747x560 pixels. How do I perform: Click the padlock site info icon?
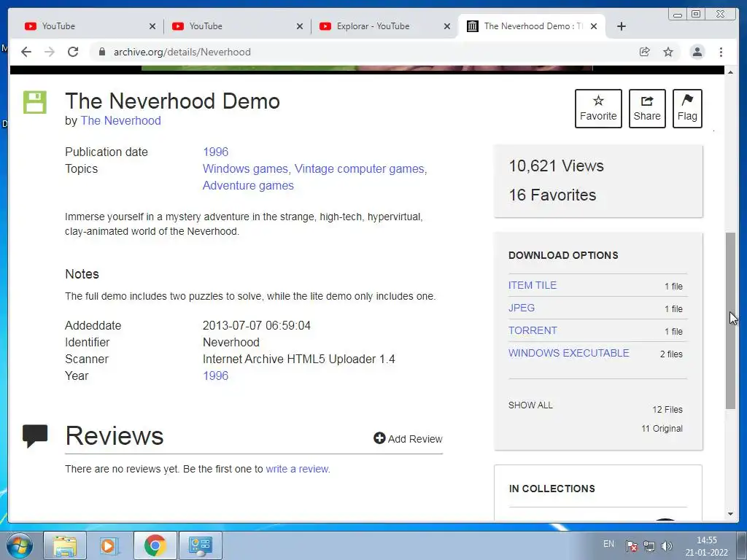[101, 52]
